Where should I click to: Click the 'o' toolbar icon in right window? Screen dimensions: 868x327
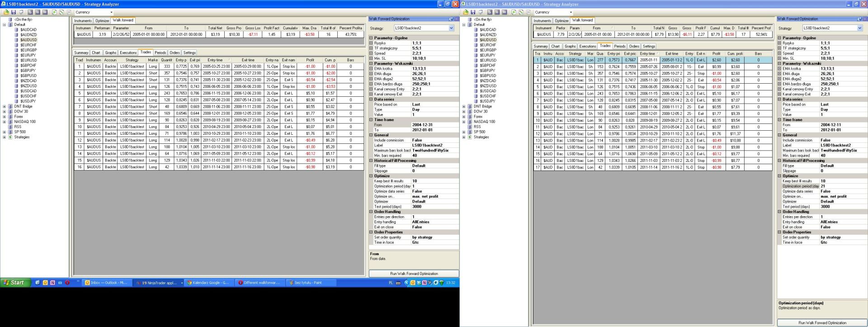point(497,12)
